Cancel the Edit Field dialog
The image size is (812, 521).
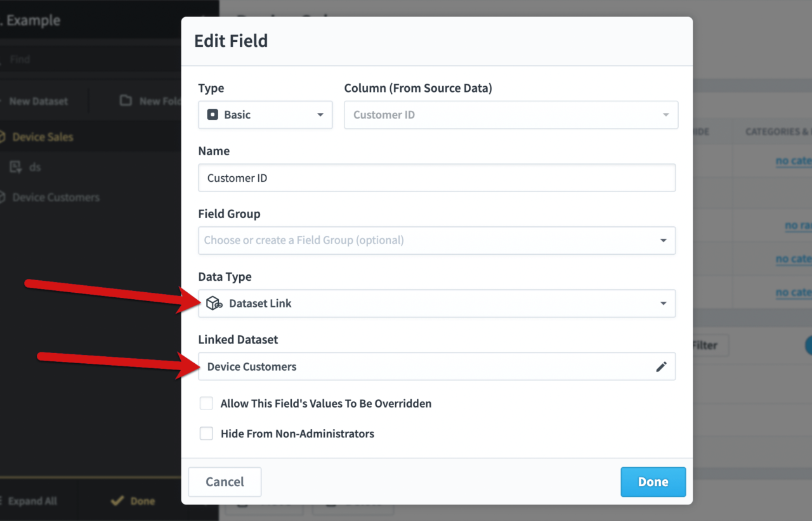pos(225,482)
